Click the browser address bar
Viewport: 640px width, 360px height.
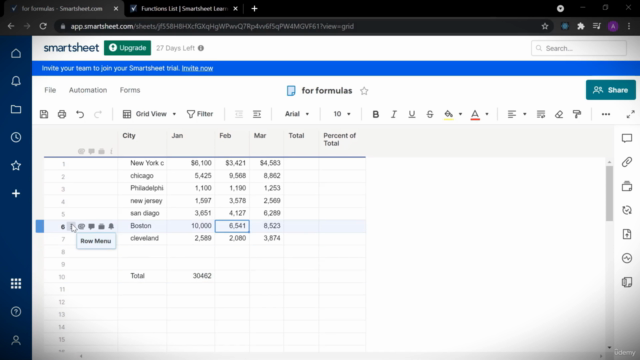pyautogui.click(x=302, y=26)
